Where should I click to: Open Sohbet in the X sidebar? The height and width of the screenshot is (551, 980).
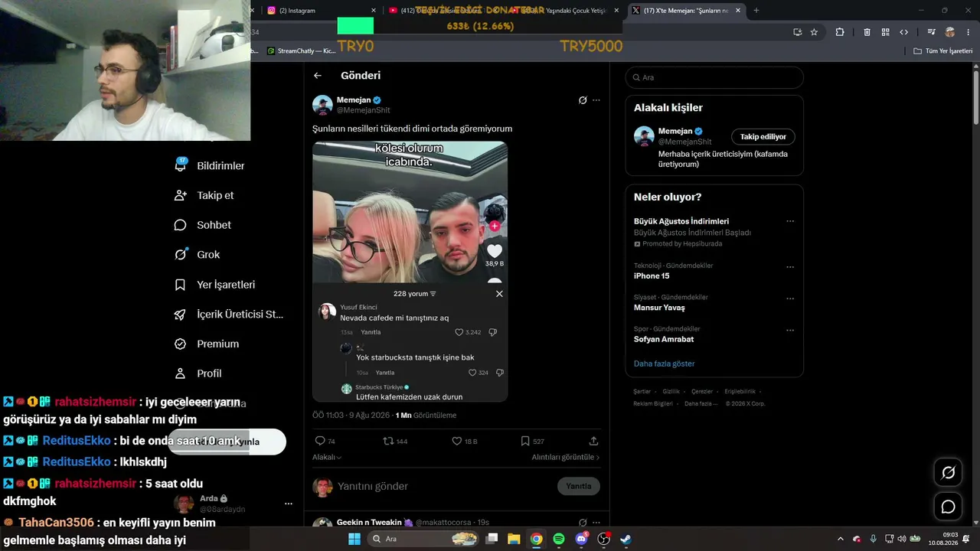203,225
